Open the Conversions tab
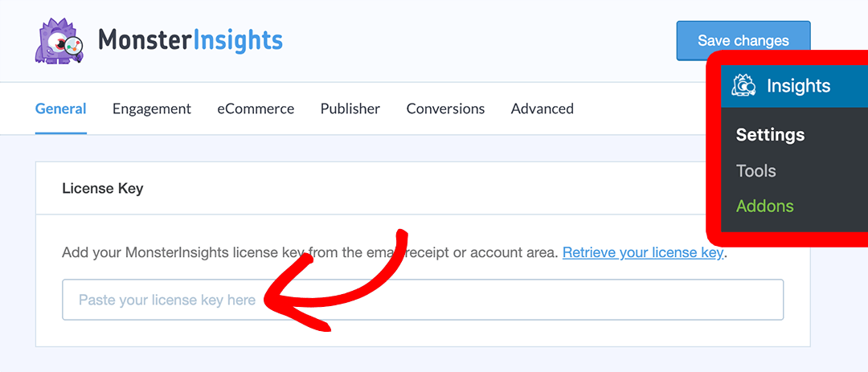 coord(445,108)
